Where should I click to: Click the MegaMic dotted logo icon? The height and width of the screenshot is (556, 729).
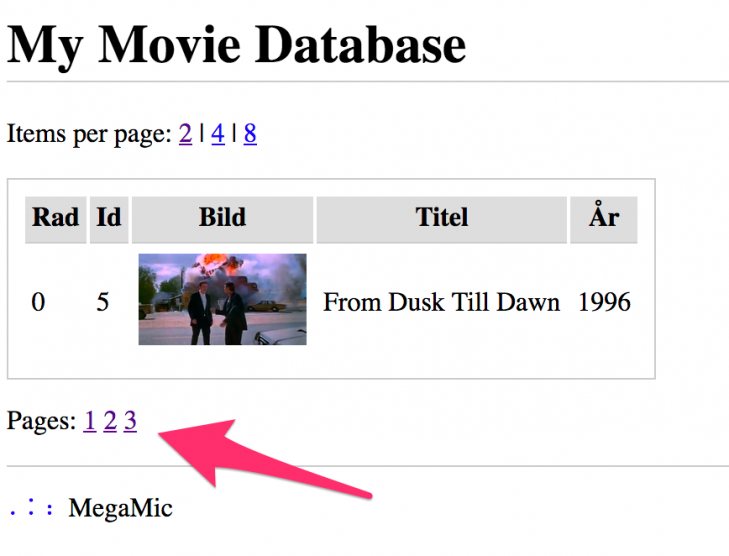(31, 507)
